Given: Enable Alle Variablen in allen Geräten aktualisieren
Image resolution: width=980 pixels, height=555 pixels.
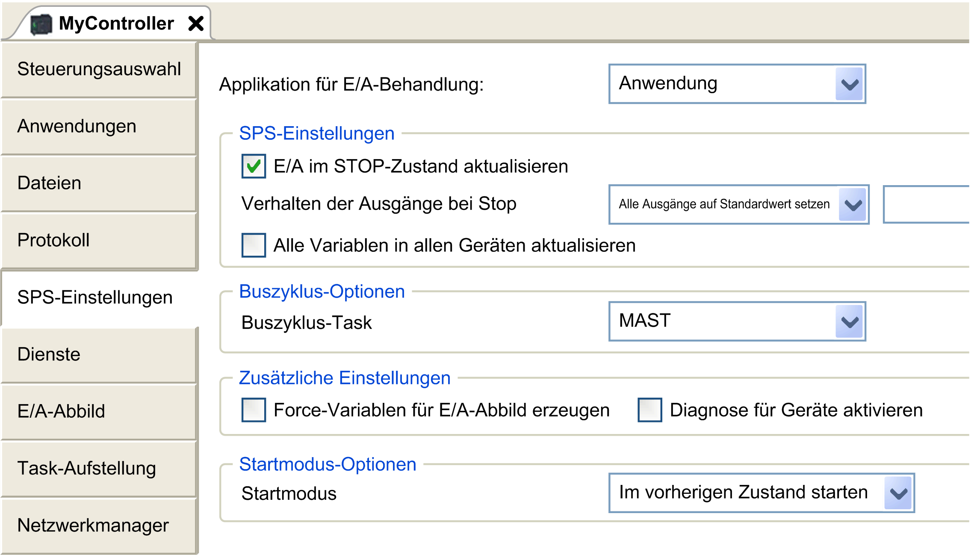Looking at the screenshot, I should [x=254, y=245].
